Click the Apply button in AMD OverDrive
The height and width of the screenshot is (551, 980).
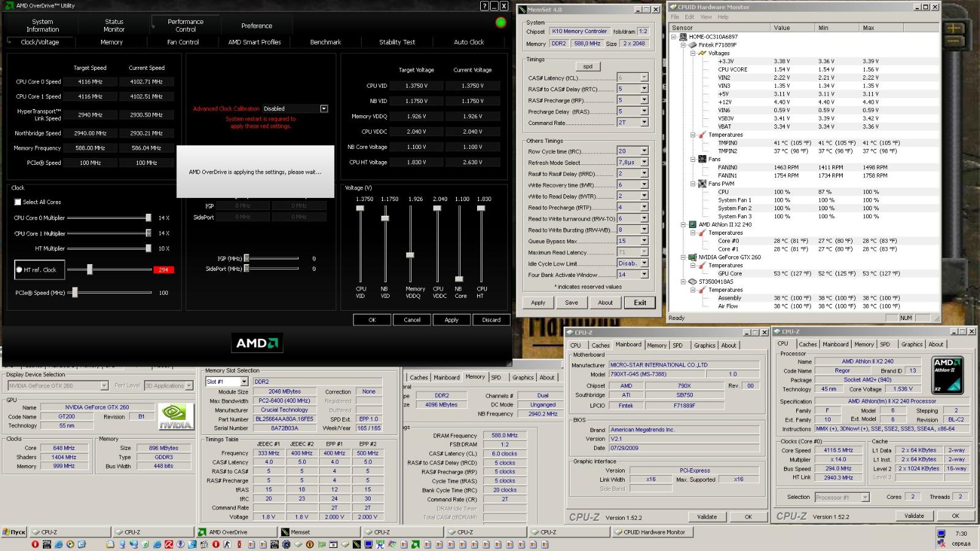pyautogui.click(x=451, y=320)
